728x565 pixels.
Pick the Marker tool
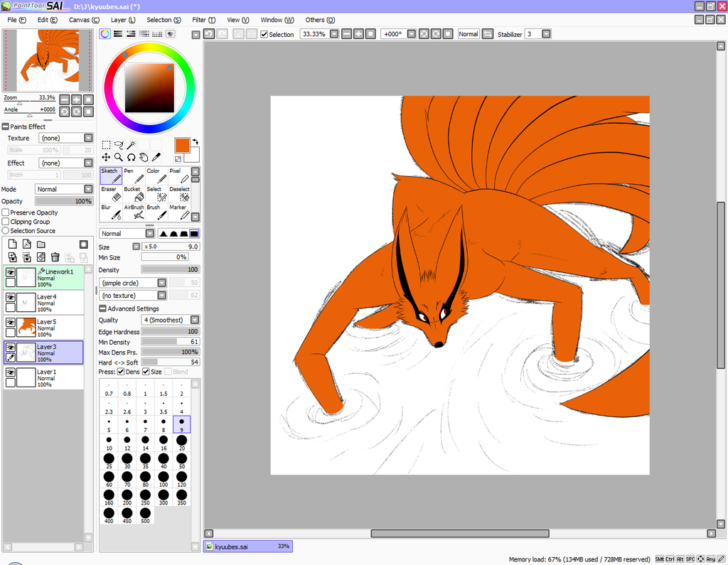[x=179, y=212]
